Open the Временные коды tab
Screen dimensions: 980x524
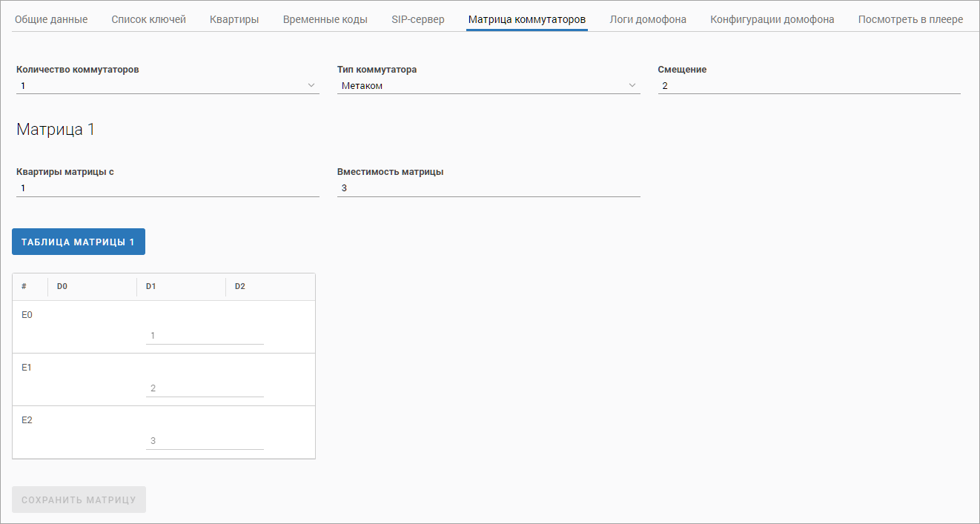(325, 19)
